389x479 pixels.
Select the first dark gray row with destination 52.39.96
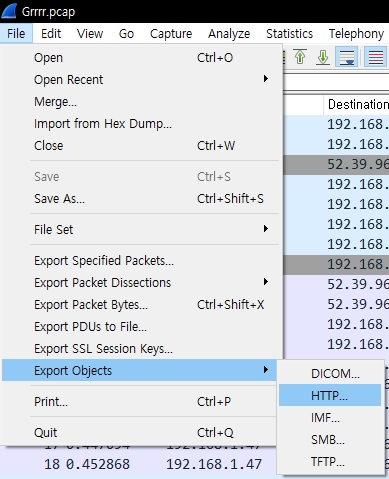point(336,164)
